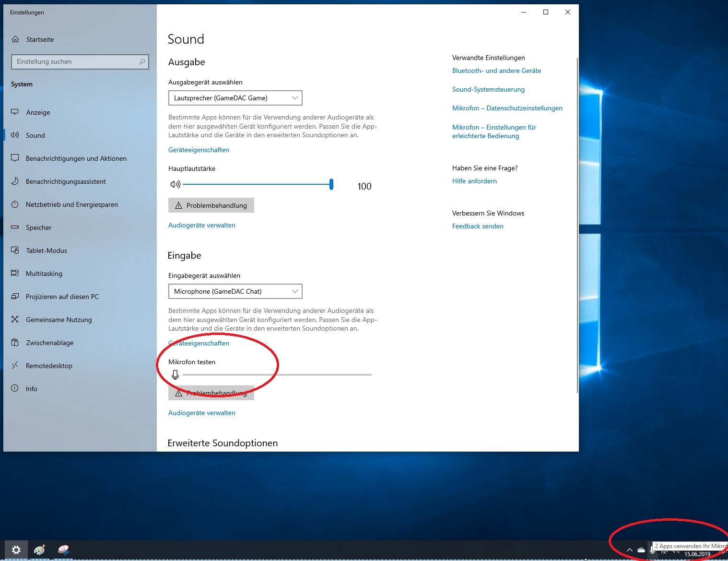This screenshot has height=561, width=728.
Task: Click Feedback senden link
Action: (478, 226)
